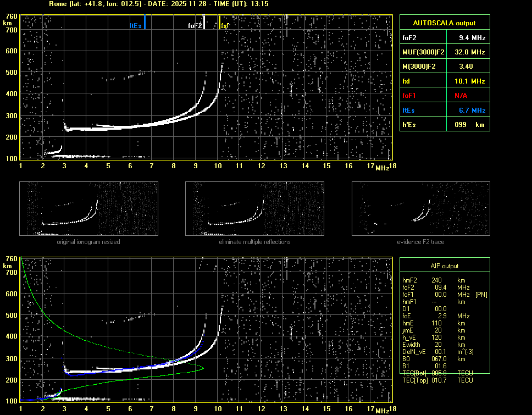Open the evidence F2 trace thumbnail
The height and width of the screenshot is (415, 532).
tap(420, 209)
